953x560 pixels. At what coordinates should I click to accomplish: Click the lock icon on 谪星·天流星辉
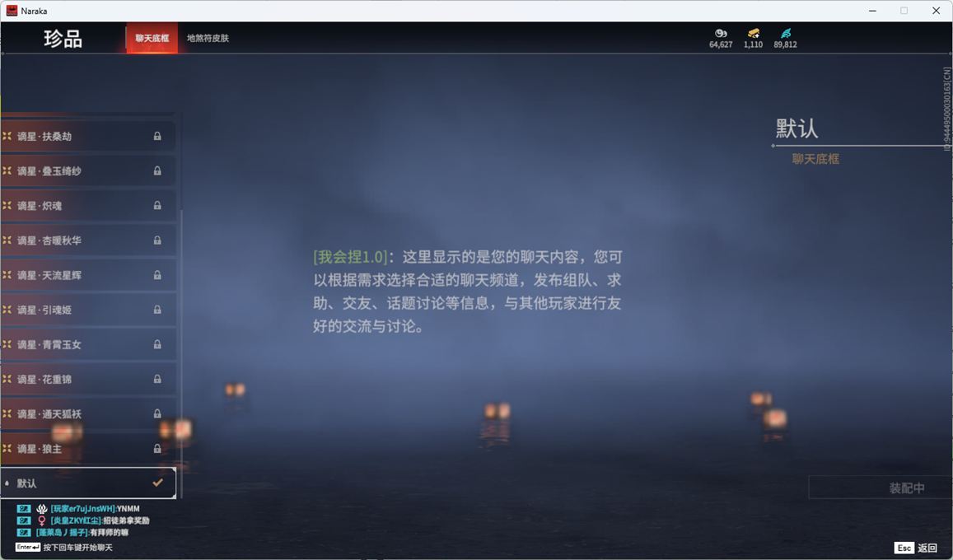point(157,274)
